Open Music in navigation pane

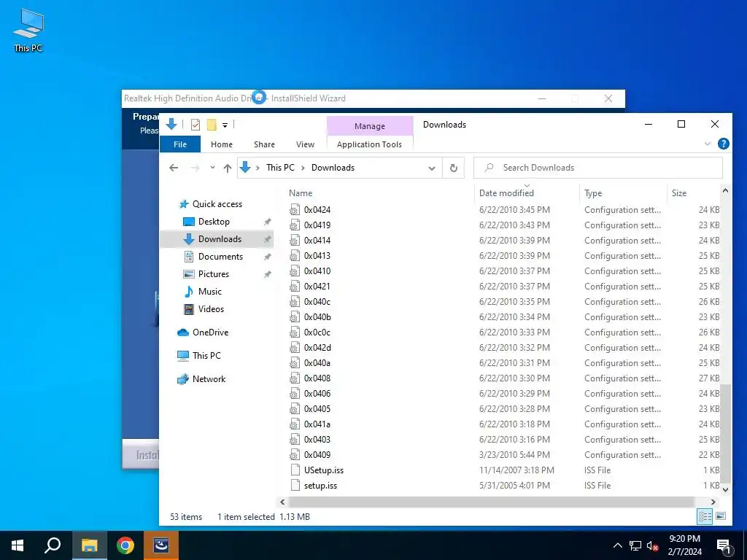click(x=209, y=292)
